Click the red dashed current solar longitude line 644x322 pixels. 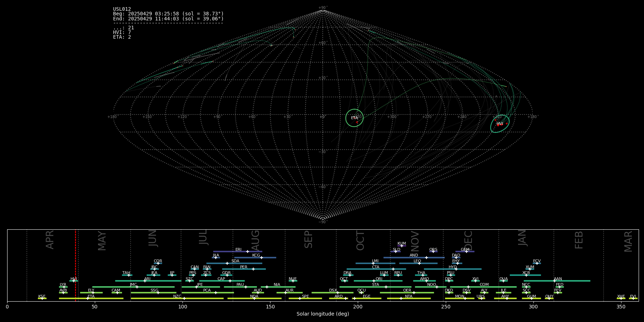pos(75,265)
